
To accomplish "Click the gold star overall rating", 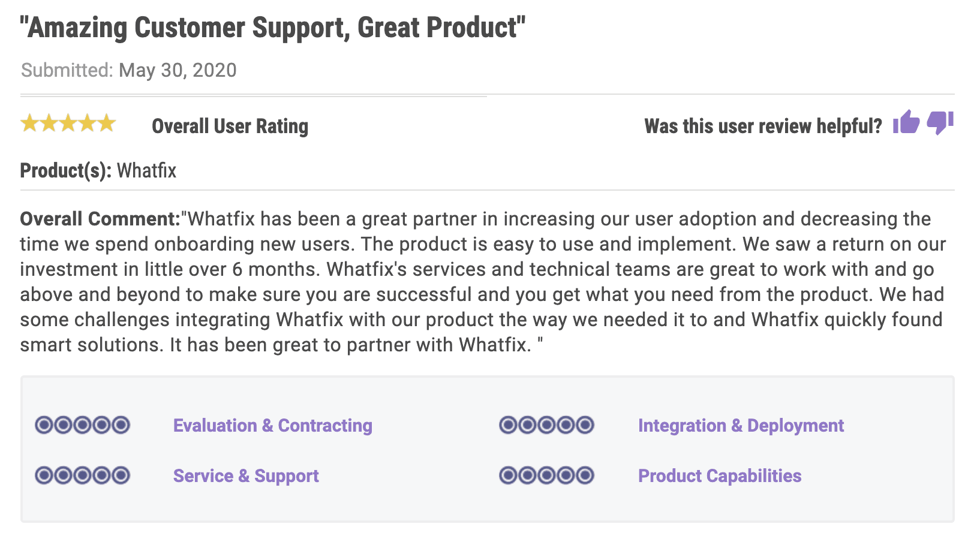I will point(68,124).
